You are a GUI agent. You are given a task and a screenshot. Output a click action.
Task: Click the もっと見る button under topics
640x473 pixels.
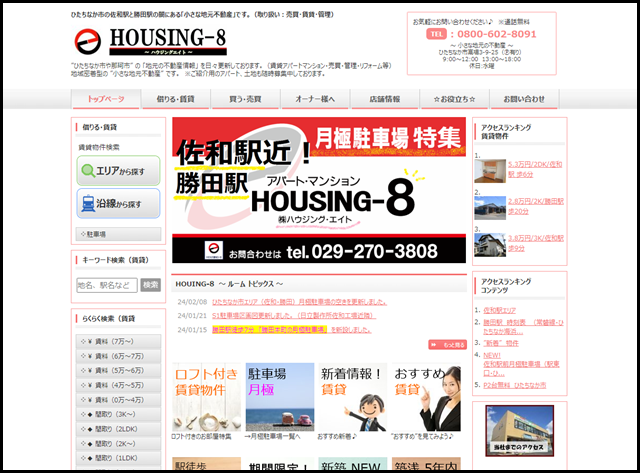(x=447, y=345)
